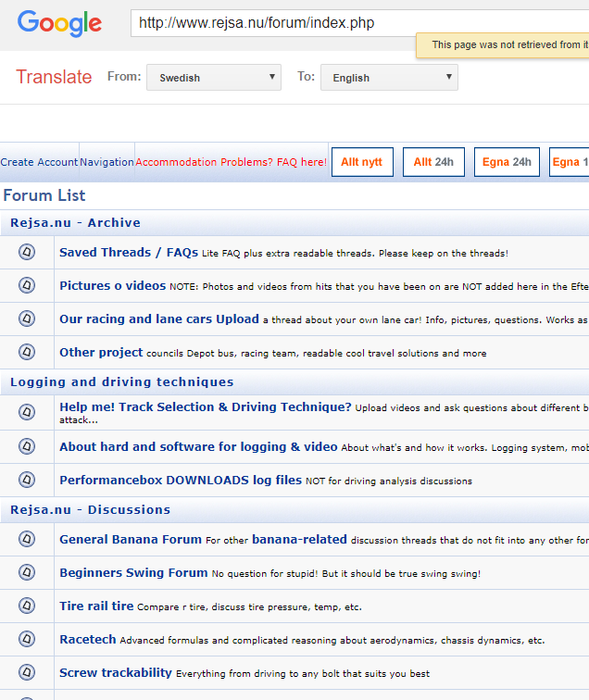This screenshot has width=589, height=700.
Task: Click forum icon beside Tire rail tire
Action: (x=27, y=606)
